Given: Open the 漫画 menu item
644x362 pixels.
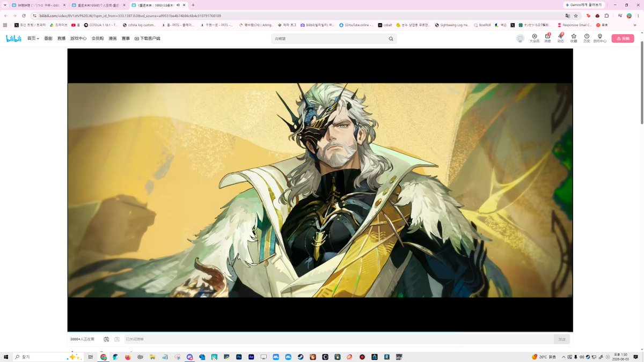Looking at the screenshot, I should (113, 39).
